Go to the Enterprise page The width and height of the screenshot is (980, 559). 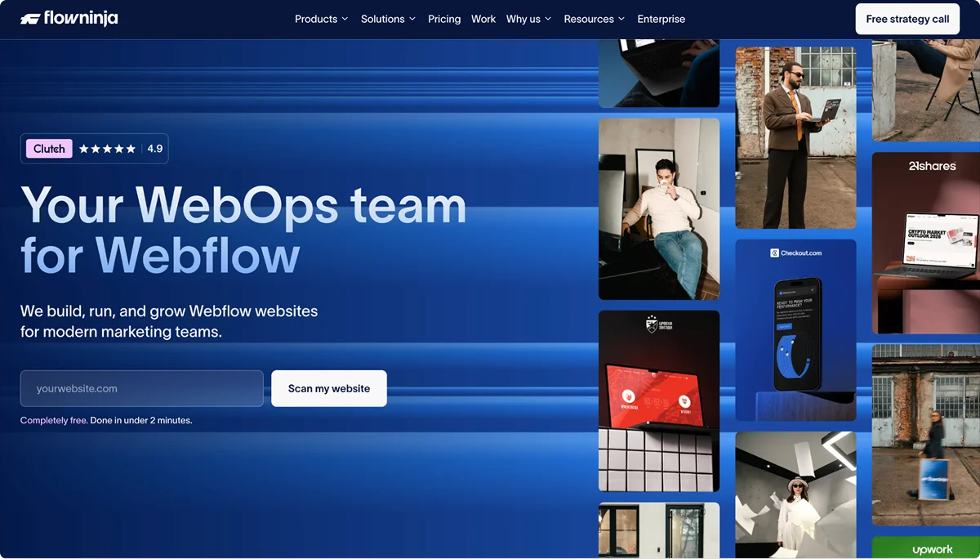click(x=661, y=18)
